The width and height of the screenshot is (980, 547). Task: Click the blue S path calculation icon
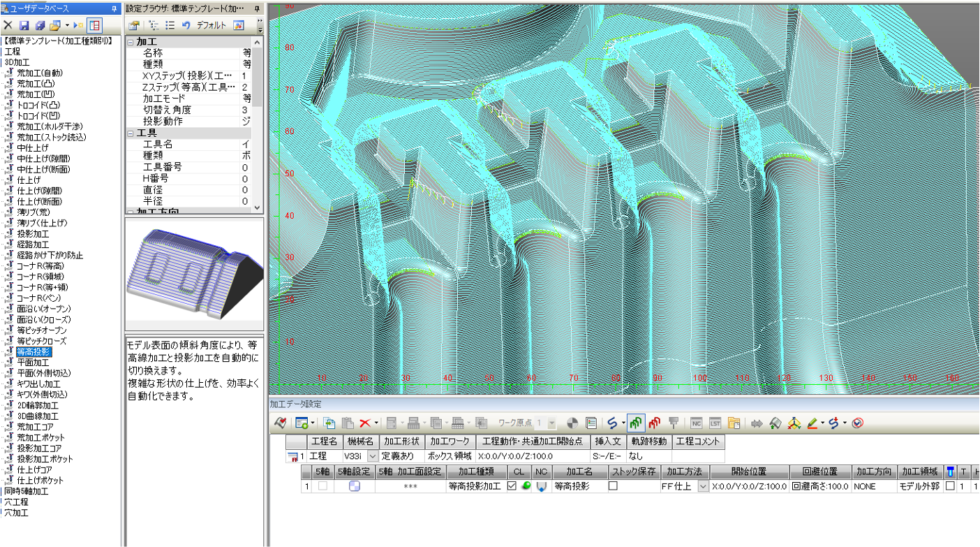pos(611,423)
